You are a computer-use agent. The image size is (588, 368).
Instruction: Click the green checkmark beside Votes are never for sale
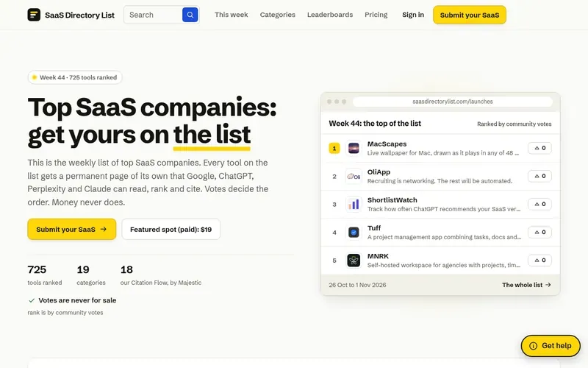pyautogui.click(x=32, y=300)
